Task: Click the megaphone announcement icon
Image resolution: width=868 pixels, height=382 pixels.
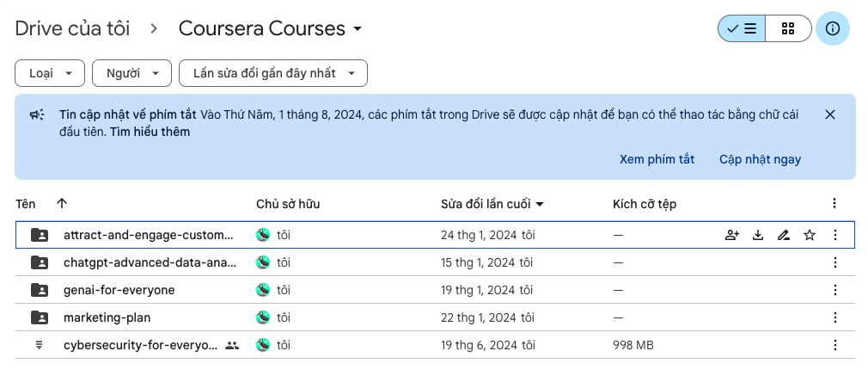Action: point(37,115)
